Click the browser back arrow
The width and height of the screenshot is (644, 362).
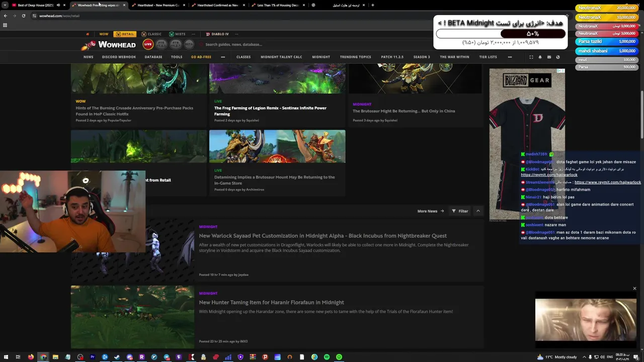pyautogui.click(x=6, y=16)
